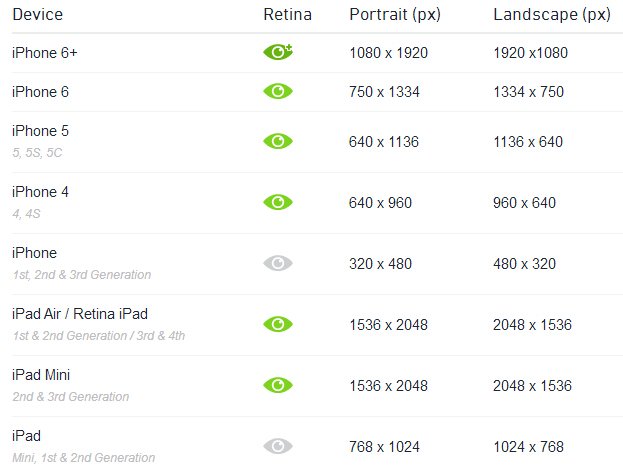Viewport: 623px width, 475px height.
Task: Select the Device column header
Action: click(x=38, y=15)
